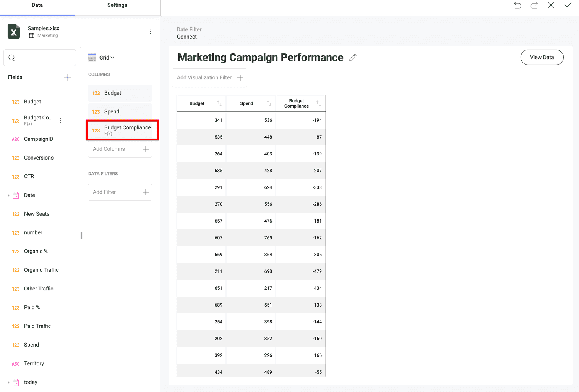Select the CTR field

tap(29, 177)
